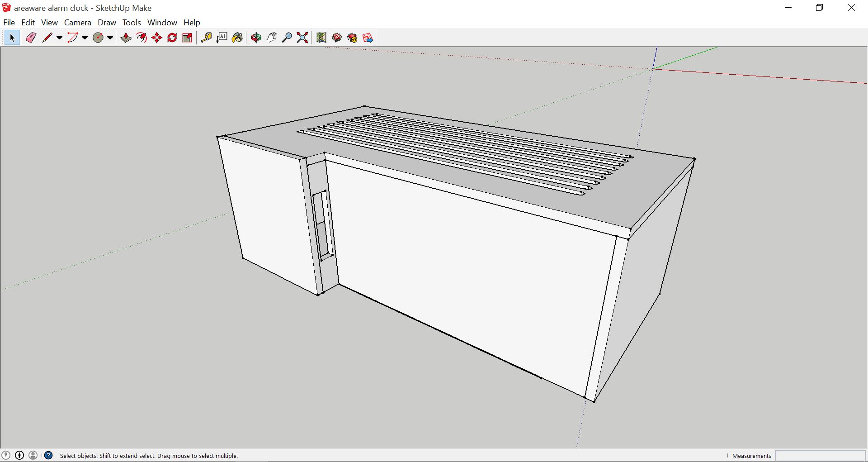Image resolution: width=868 pixels, height=462 pixels.
Task: Click the model credits info icon
Action: [19, 455]
